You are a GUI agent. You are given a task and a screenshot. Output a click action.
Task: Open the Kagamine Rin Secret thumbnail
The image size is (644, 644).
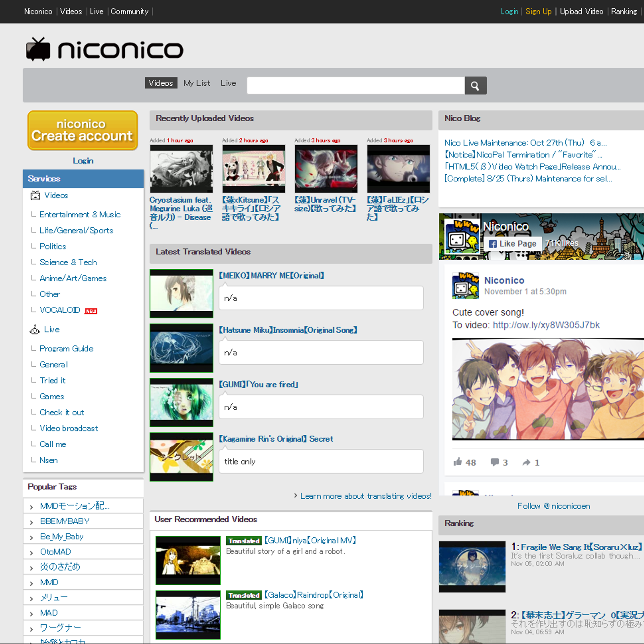point(182,457)
